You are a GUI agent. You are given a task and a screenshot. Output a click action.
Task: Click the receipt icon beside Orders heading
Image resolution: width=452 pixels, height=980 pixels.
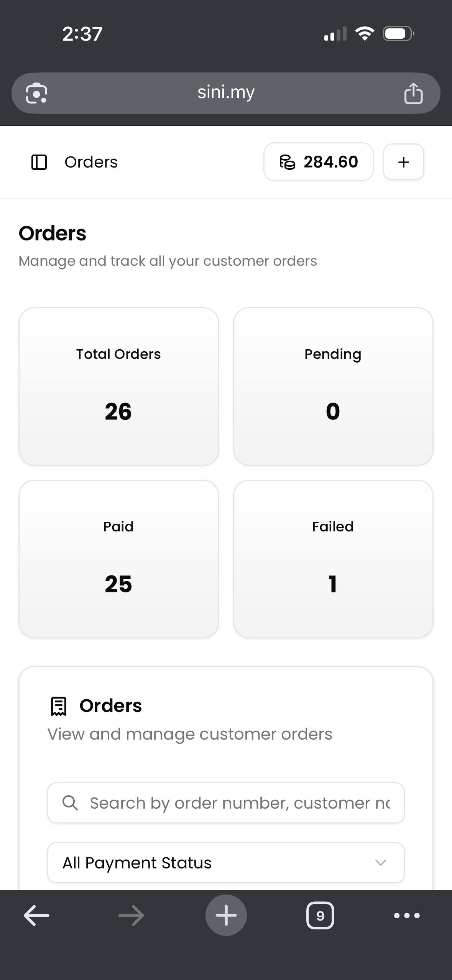(x=59, y=706)
